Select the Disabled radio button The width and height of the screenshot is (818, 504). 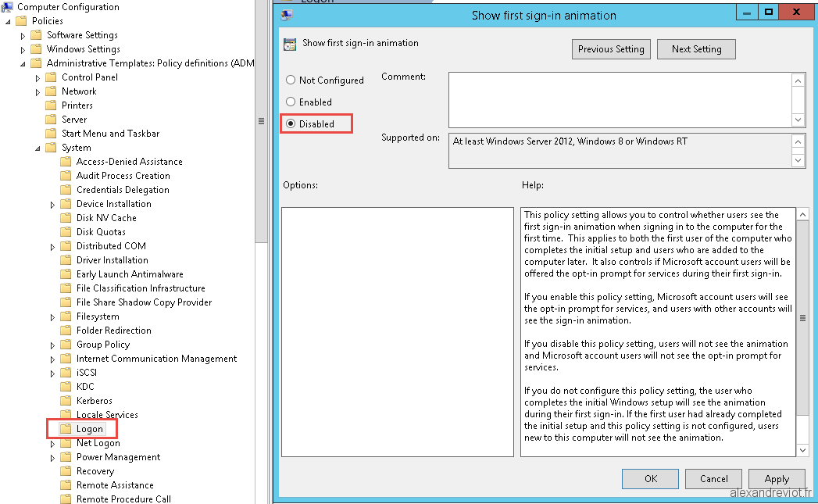click(x=290, y=123)
